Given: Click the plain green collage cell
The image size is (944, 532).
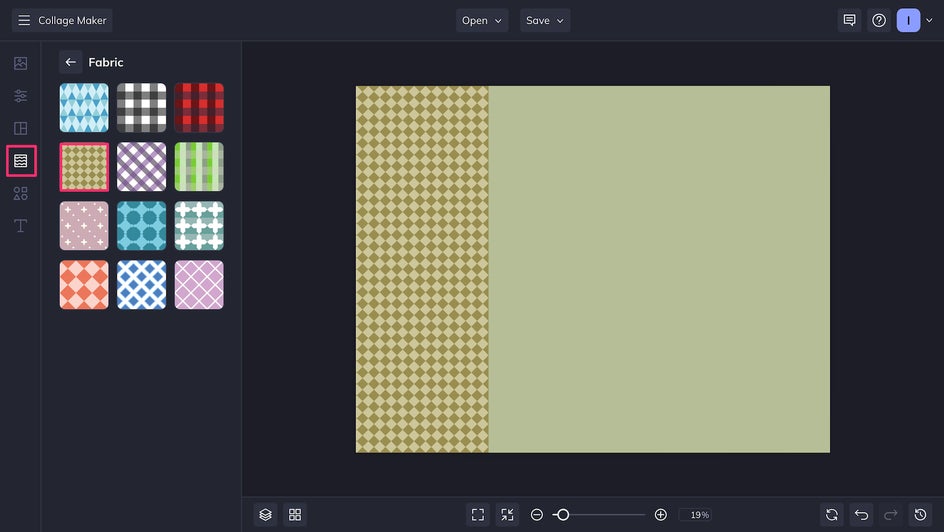Looking at the screenshot, I should [x=659, y=269].
